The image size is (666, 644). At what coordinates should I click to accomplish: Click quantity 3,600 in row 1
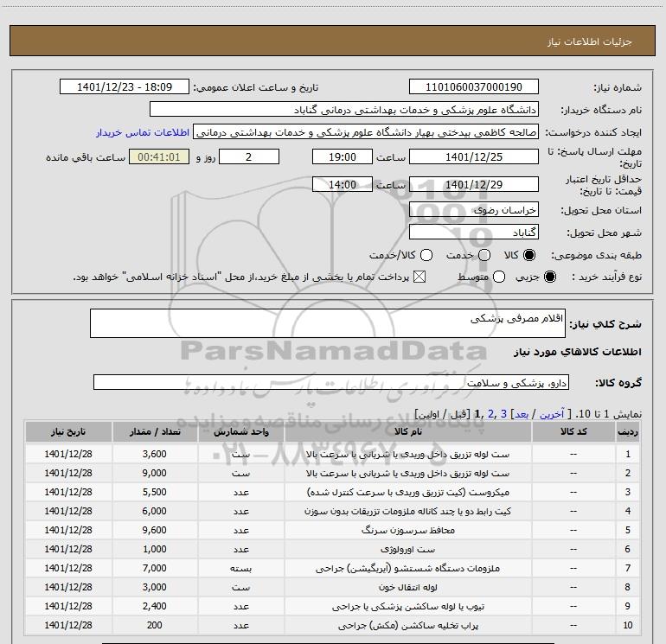(x=155, y=454)
